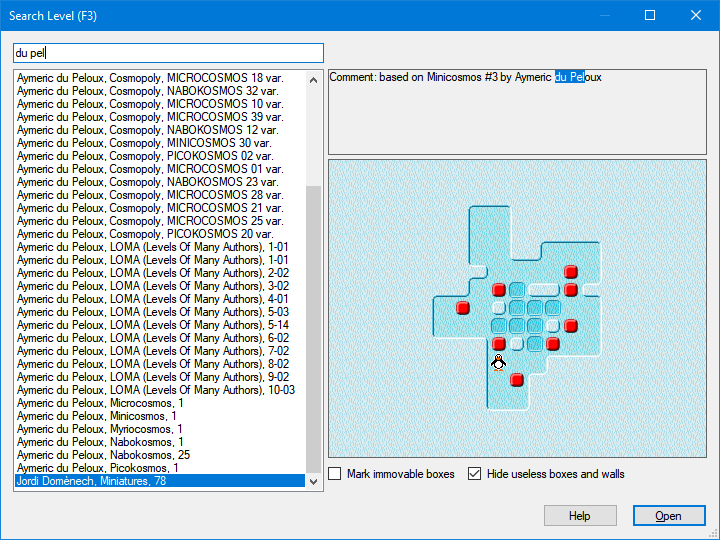Select 'Cosmopoly, MICROCOSMOS 21 var.' row
Screen dimensions: 720x540
pos(160,208)
